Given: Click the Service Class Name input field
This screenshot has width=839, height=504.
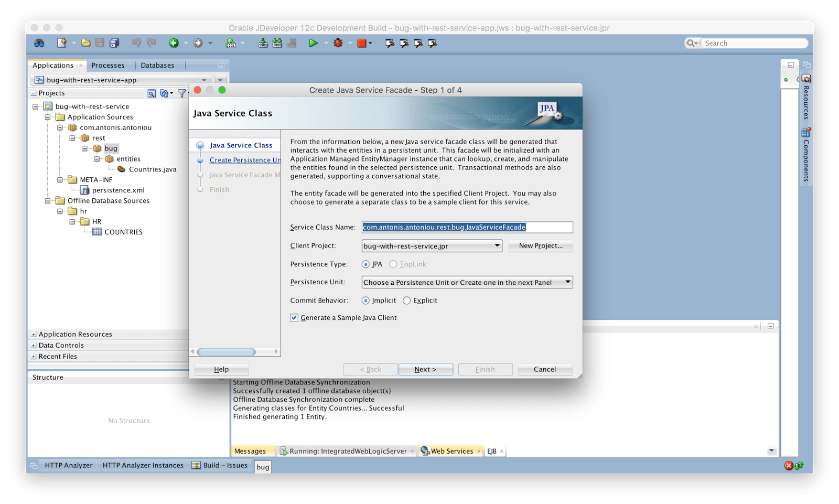Looking at the screenshot, I should pyautogui.click(x=467, y=227).
